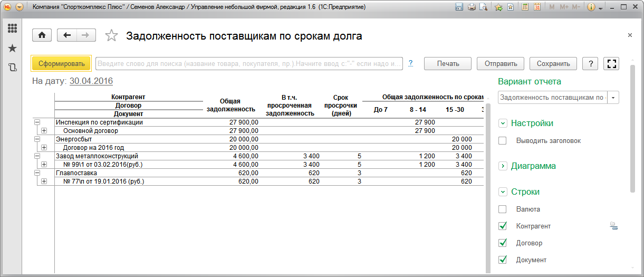Click the Общая задолженность column header
644x277 pixels.
pos(230,105)
